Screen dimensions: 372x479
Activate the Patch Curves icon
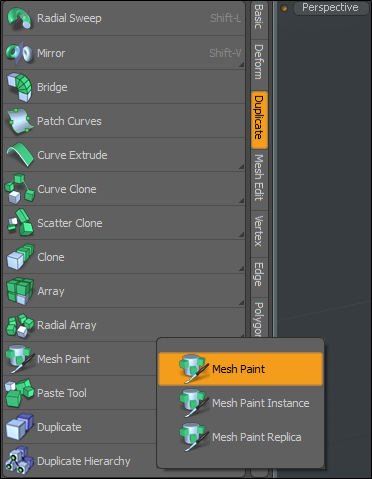tap(20, 121)
